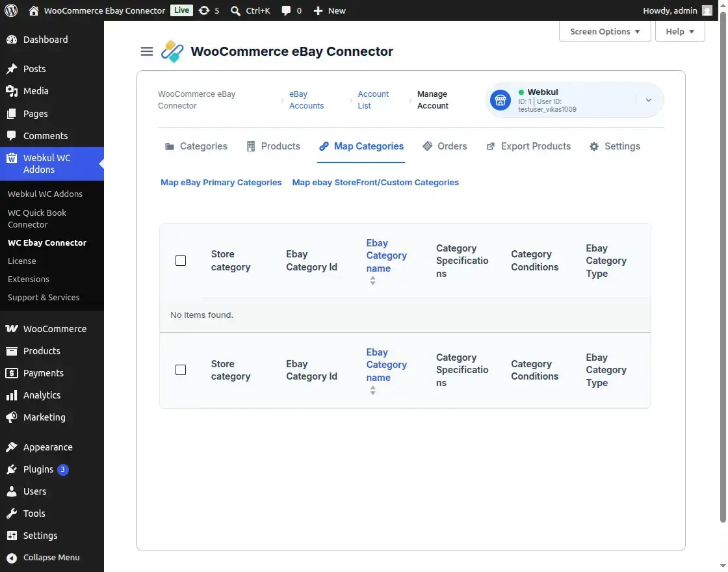The width and height of the screenshot is (728, 572).
Task: Open License submenu item
Action: click(22, 261)
